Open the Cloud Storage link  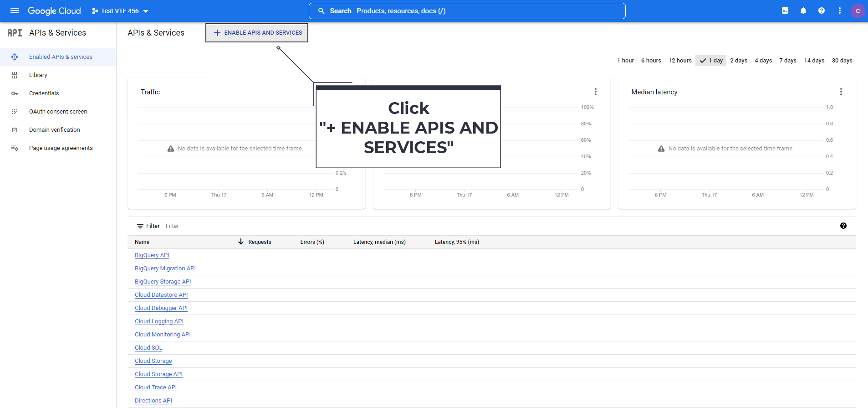(153, 361)
